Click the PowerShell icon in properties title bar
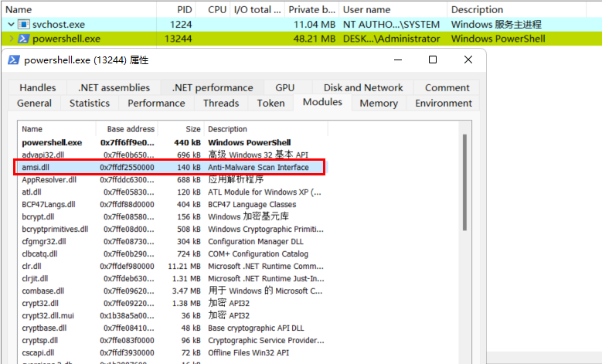The image size is (602, 364). pyautogui.click(x=14, y=60)
